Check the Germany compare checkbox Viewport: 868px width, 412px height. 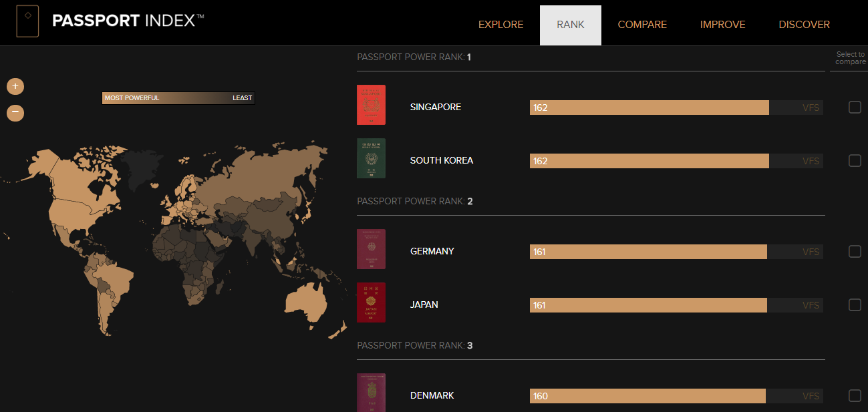tap(855, 251)
